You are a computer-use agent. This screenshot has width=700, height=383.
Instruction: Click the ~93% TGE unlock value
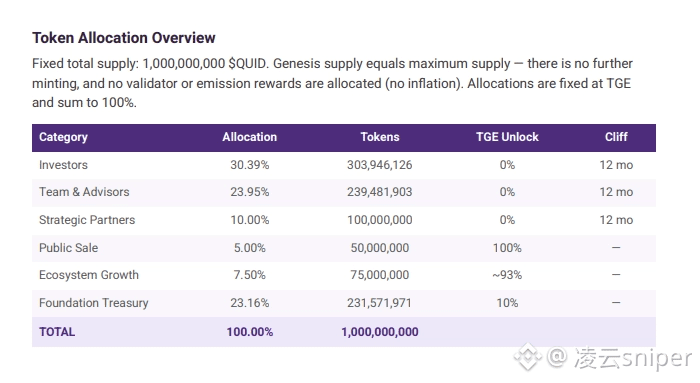507,275
